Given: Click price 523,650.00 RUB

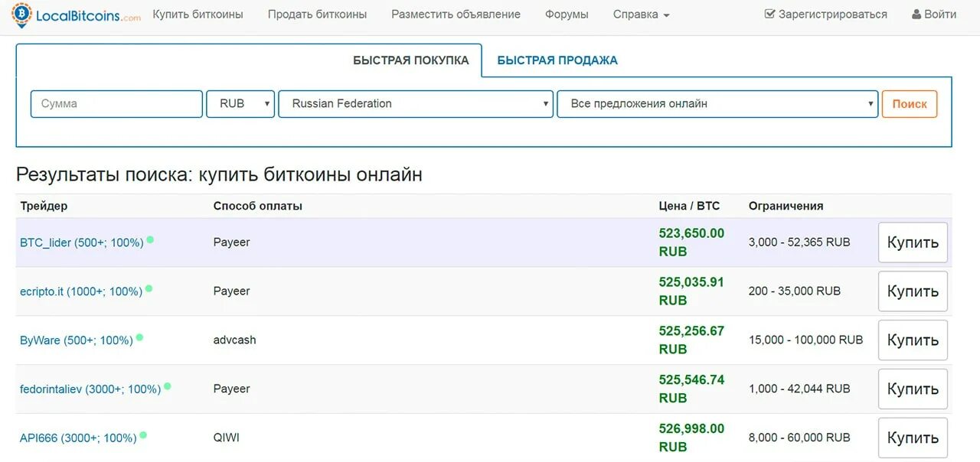Looking at the screenshot, I should click(x=691, y=242).
